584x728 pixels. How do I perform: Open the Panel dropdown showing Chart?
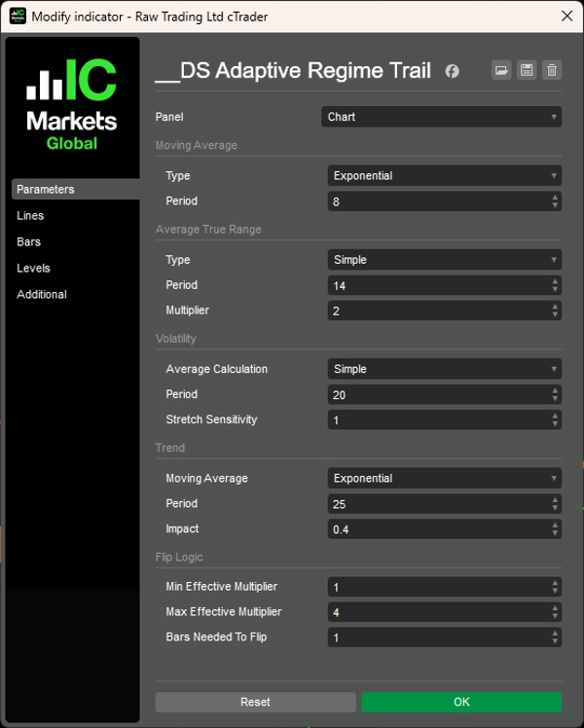pos(442,117)
